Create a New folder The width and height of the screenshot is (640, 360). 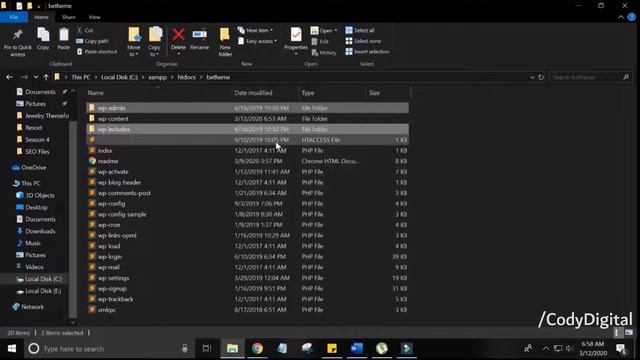coord(225,42)
